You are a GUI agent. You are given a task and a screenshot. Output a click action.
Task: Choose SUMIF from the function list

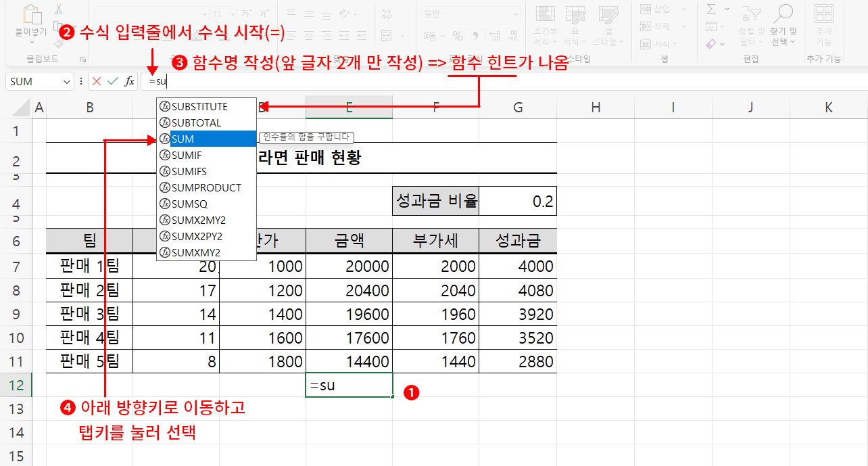click(x=206, y=155)
